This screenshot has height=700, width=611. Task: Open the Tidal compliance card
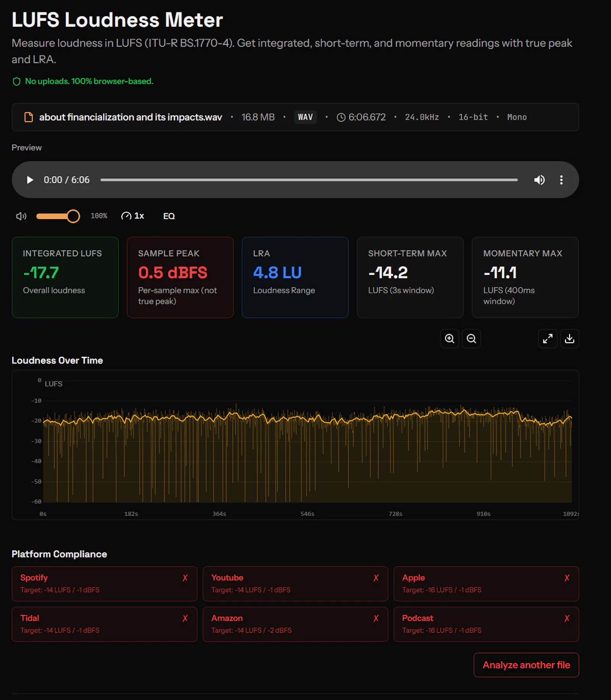(104, 624)
